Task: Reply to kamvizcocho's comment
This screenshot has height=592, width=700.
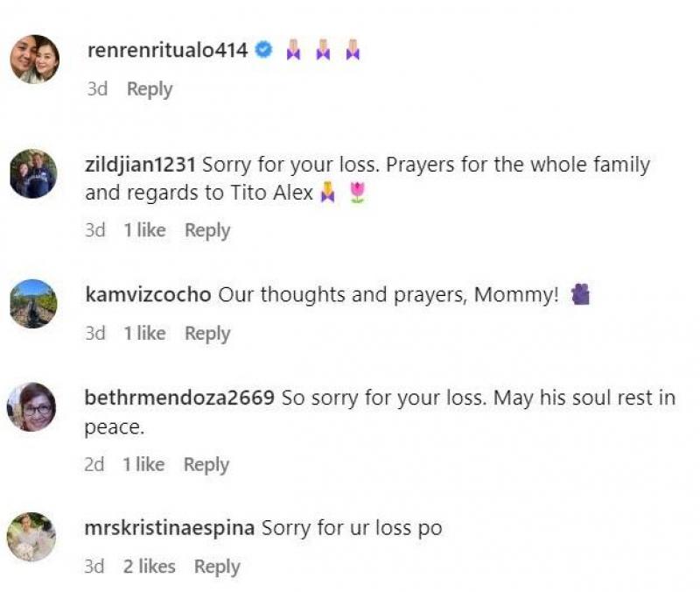Action: [207, 334]
